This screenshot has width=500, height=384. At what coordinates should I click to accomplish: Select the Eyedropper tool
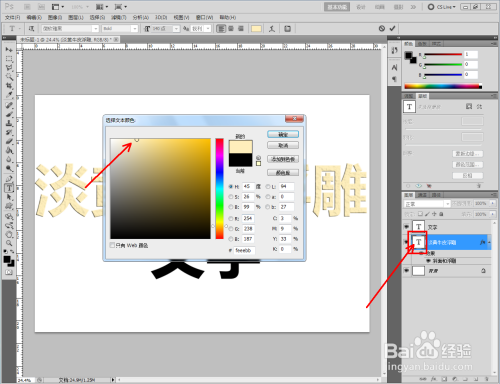[x=9, y=96]
